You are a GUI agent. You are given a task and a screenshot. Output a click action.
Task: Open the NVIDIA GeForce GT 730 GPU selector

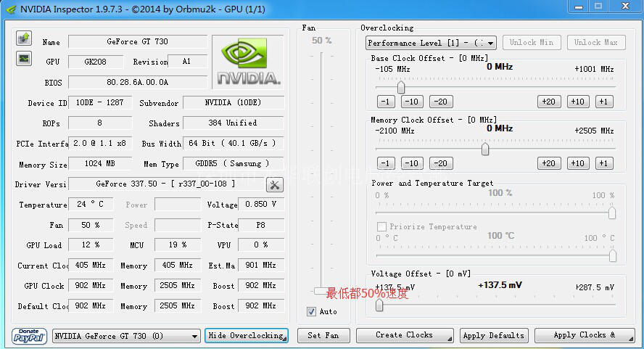tap(126, 336)
